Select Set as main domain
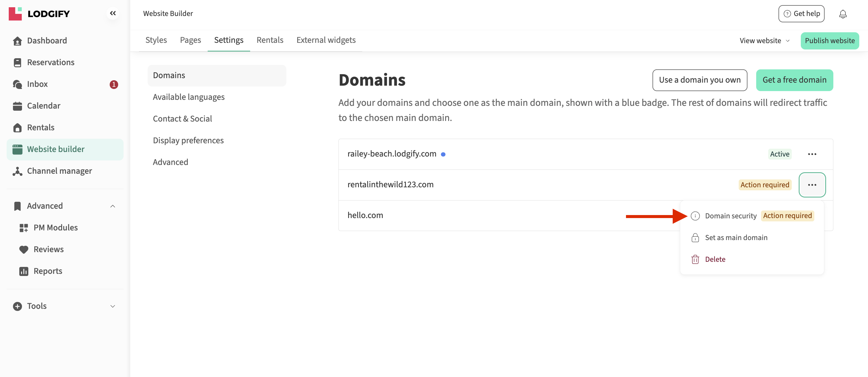The width and height of the screenshot is (868, 377). [736, 238]
